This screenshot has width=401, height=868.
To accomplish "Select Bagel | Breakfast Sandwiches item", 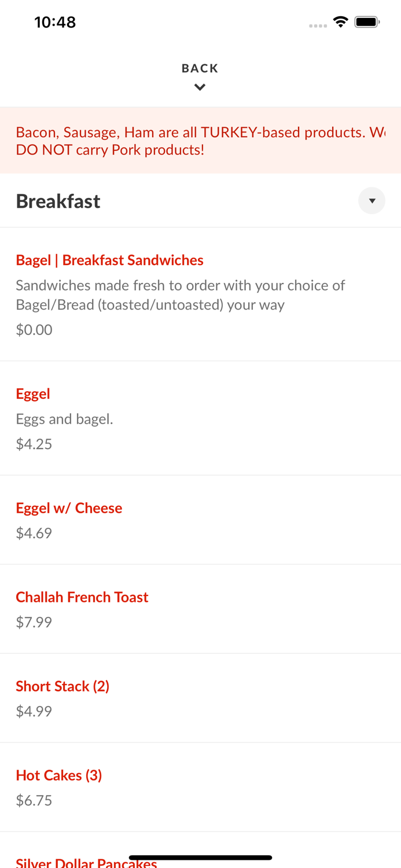I will pos(109,260).
